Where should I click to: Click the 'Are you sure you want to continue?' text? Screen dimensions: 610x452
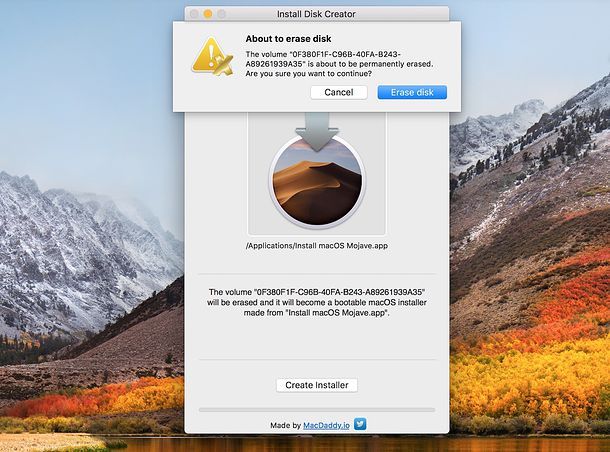(x=309, y=74)
